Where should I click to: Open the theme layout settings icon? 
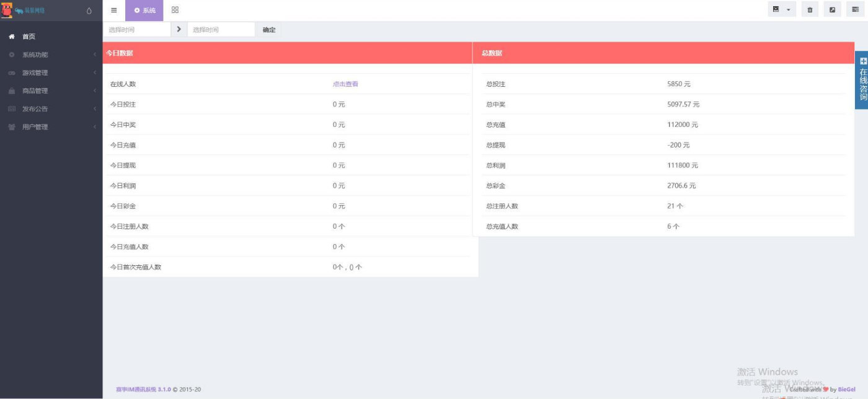click(x=854, y=10)
